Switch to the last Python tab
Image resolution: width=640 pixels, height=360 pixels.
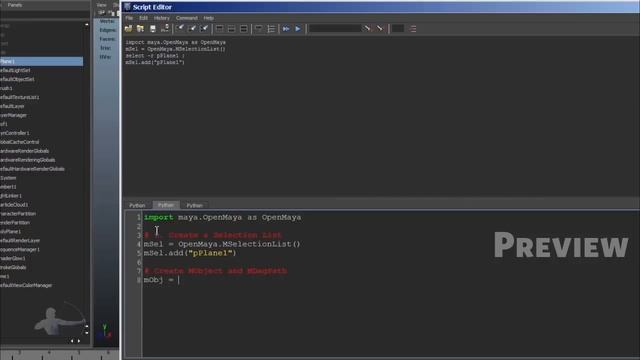[194, 205]
